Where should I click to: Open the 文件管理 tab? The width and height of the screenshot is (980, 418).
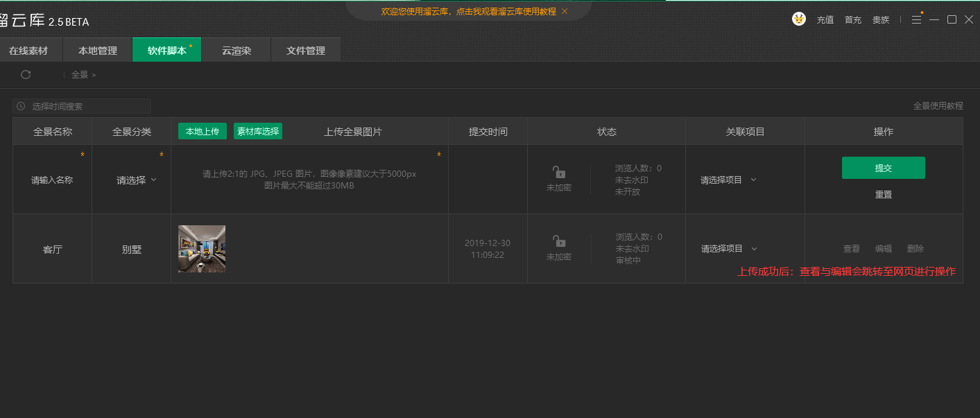click(x=305, y=49)
